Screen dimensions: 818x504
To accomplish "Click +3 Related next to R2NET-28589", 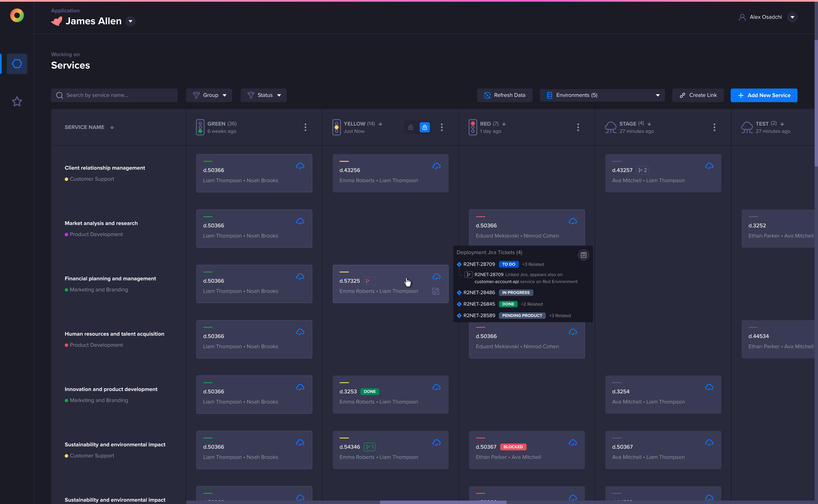I will tap(560, 316).
